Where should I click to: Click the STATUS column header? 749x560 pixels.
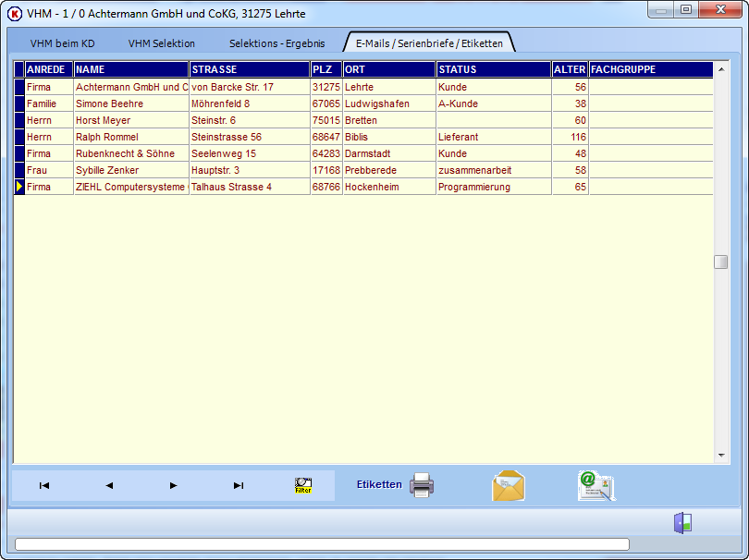coord(494,69)
